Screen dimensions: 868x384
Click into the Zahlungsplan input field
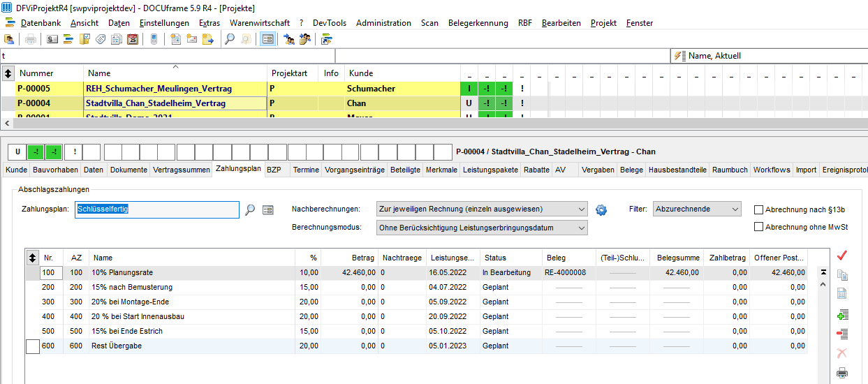click(157, 209)
